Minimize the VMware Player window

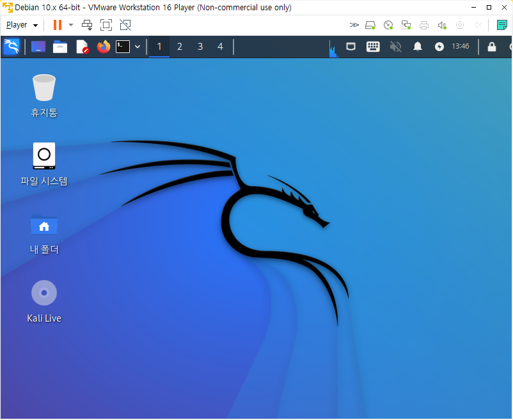(473, 7)
